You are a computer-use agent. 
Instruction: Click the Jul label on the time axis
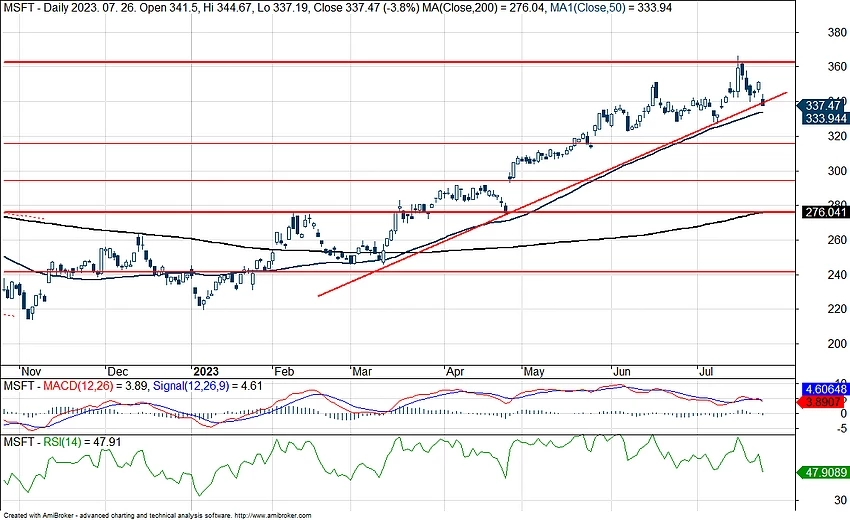coord(706,371)
